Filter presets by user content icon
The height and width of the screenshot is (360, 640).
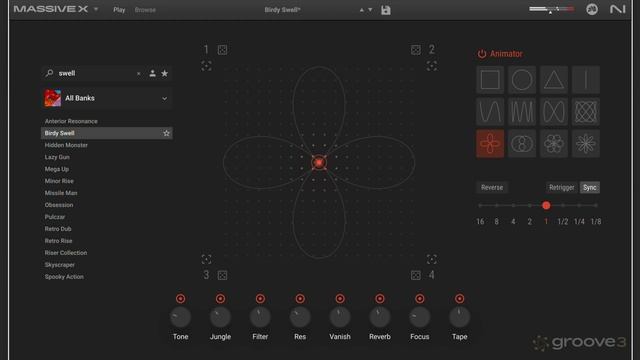[x=152, y=73]
